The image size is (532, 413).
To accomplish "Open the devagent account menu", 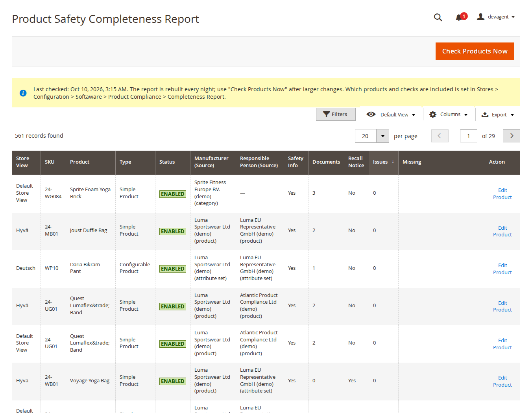I will click(x=496, y=17).
